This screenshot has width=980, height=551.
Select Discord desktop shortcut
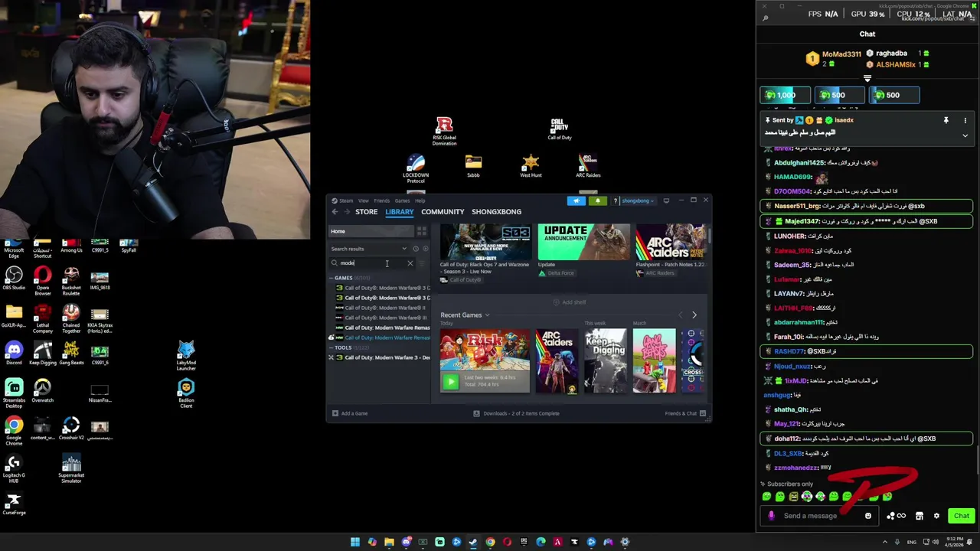click(14, 352)
